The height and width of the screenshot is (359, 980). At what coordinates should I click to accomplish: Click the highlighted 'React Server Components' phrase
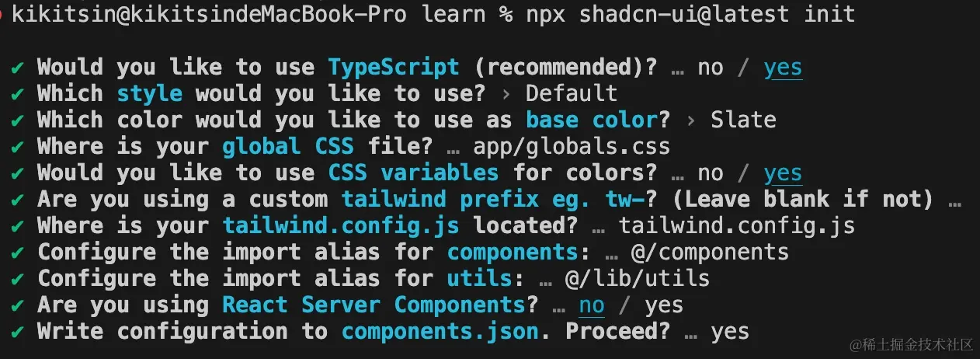pos(374,305)
